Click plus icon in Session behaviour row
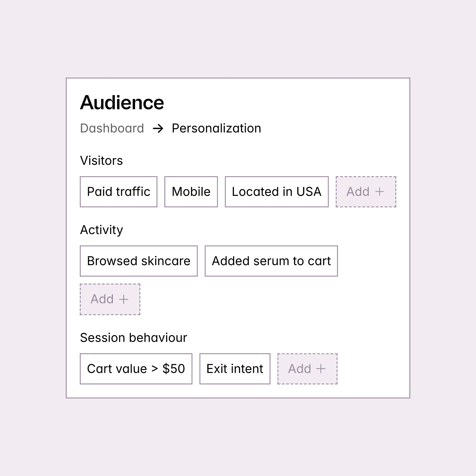This screenshot has width=476, height=476. pyautogui.click(x=321, y=369)
